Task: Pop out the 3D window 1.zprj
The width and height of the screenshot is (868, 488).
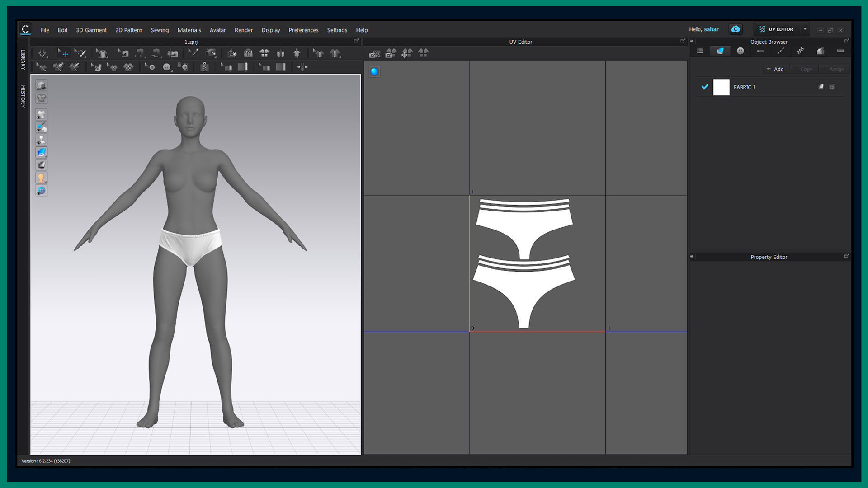Action: 356,41
